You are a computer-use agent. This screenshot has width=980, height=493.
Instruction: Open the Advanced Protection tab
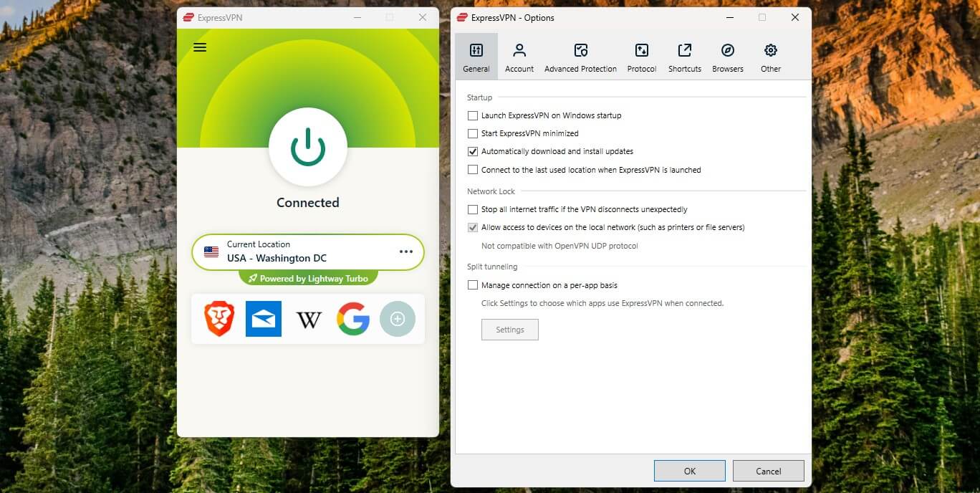[x=580, y=57]
